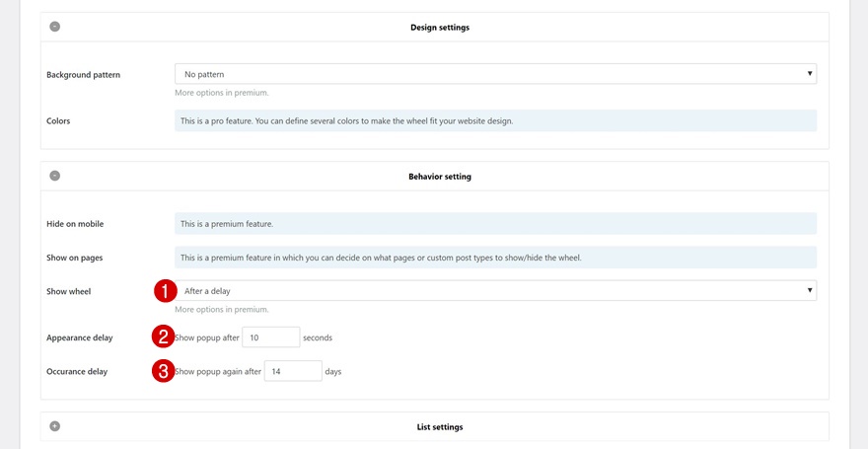Expand the List settings plus icon
This screenshot has width=868, height=449.
coord(55,426)
